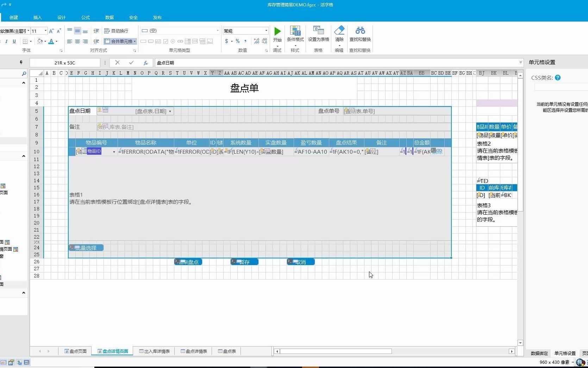
Task: Click the fill color bucket icon
Action: click(x=40, y=41)
